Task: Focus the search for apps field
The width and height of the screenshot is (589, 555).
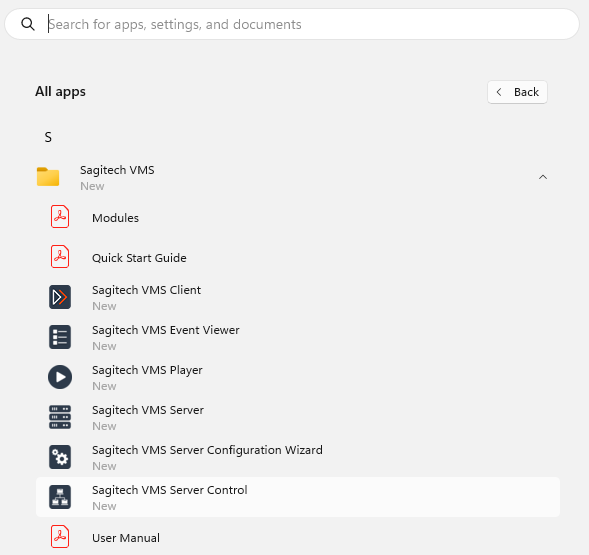Action: pyautogui.click(x=292, y=24)
